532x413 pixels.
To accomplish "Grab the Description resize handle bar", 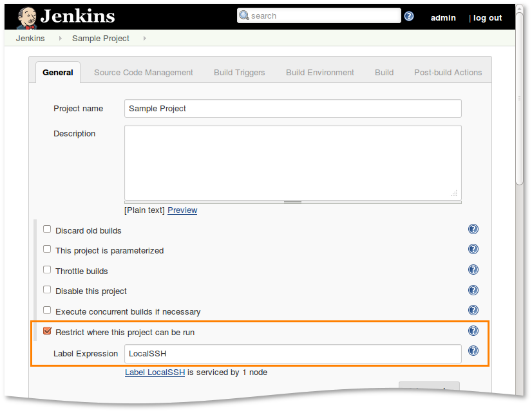I will point(293,202).
